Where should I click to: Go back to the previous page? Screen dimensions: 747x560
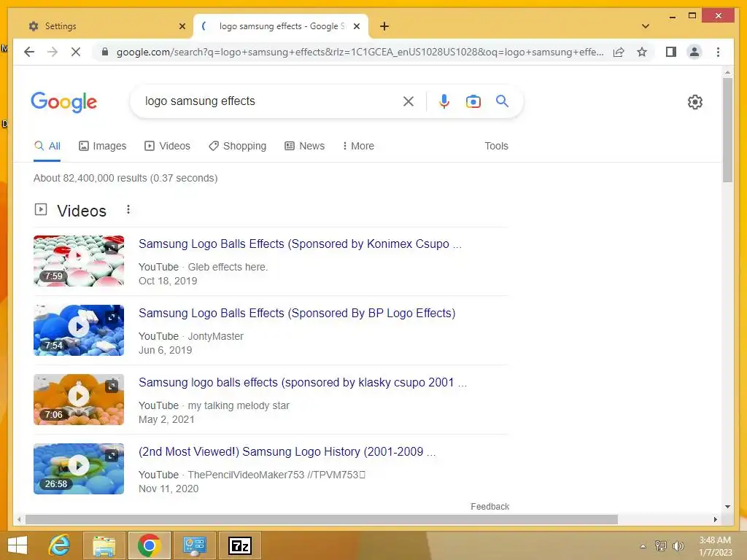point(29,52)
